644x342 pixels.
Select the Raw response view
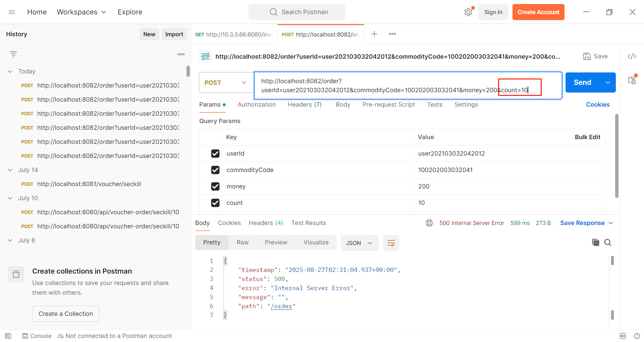pyautogui.click(x=243, y=242)
